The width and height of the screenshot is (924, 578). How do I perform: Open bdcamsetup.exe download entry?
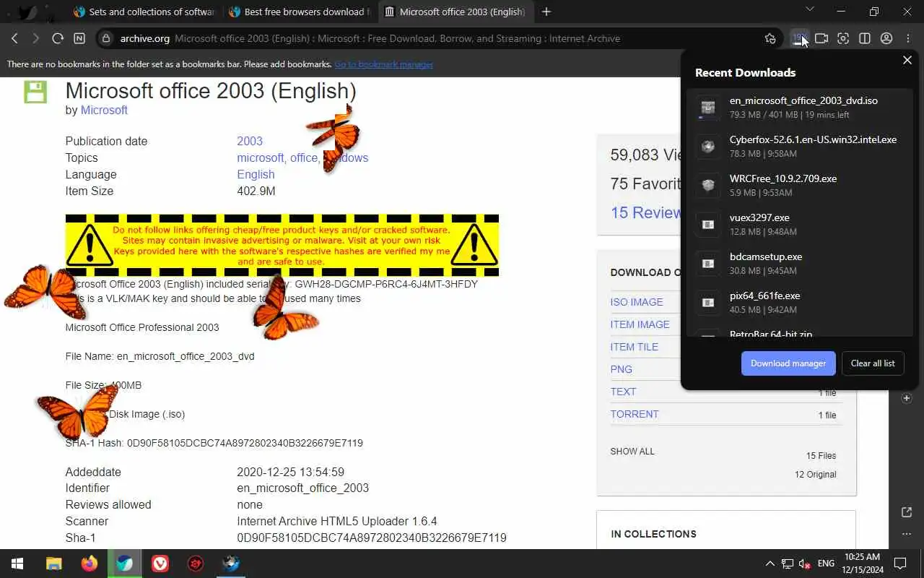coord(799,263)
